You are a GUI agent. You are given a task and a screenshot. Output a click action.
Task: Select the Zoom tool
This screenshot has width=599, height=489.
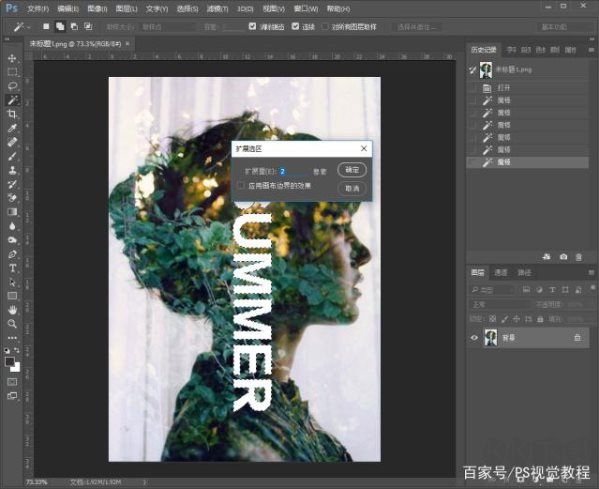(x=12, y=324)
